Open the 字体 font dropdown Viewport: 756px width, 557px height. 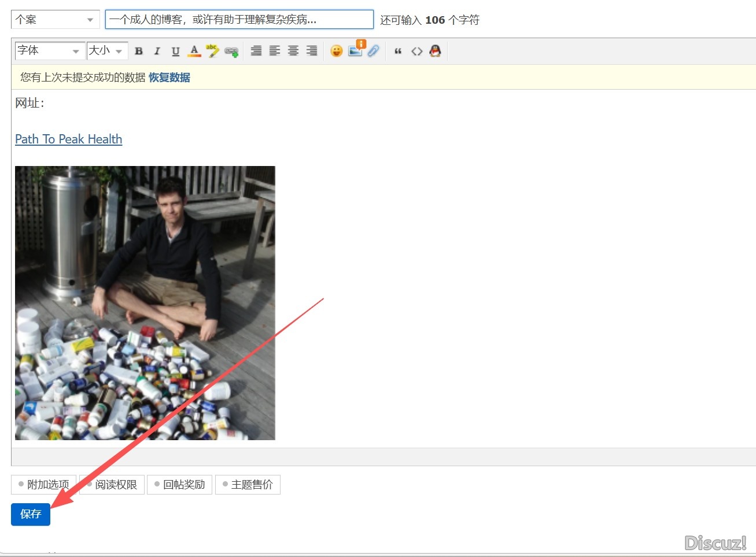click(x=49, y=51)
